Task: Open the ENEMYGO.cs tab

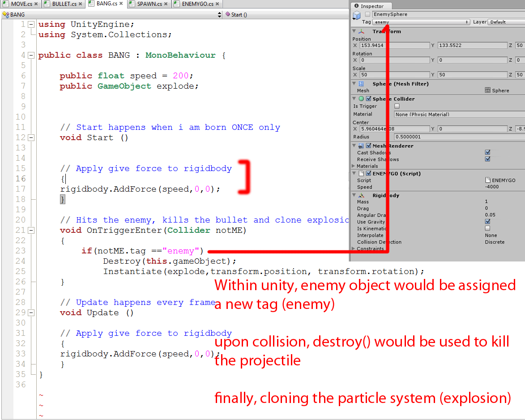Action: tap(196, 4)
